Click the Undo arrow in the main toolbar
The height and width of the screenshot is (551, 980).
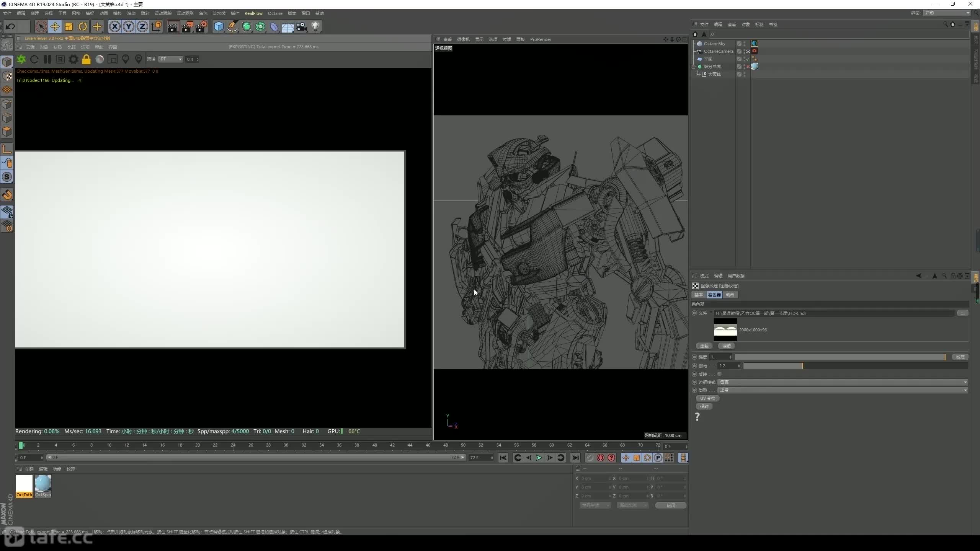(11, 26)
